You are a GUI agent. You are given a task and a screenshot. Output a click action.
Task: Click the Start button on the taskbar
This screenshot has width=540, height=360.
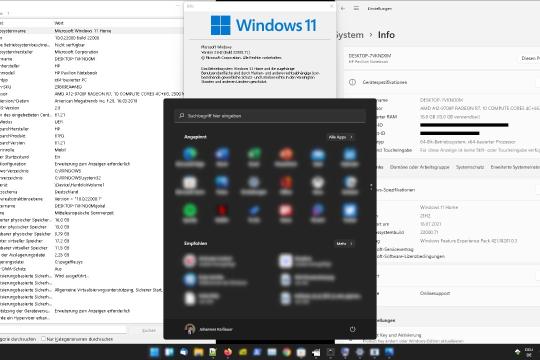pyautogui.click(x=154, y=352)
